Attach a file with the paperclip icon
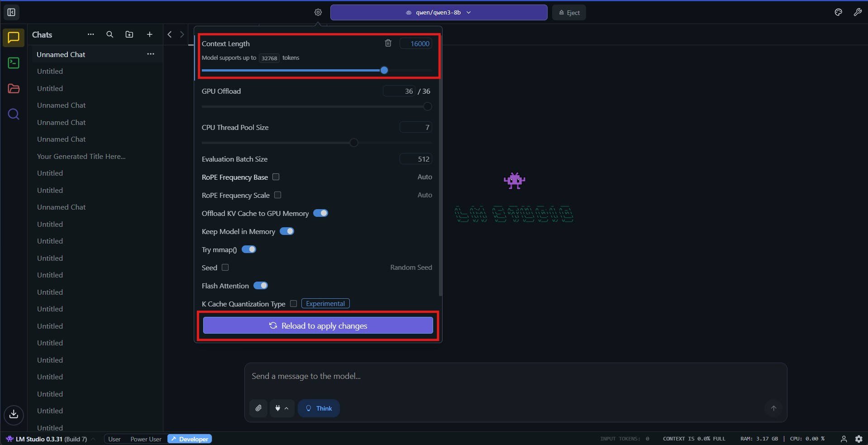The width and height of the screenshot is (868, 445). [258, 408]
